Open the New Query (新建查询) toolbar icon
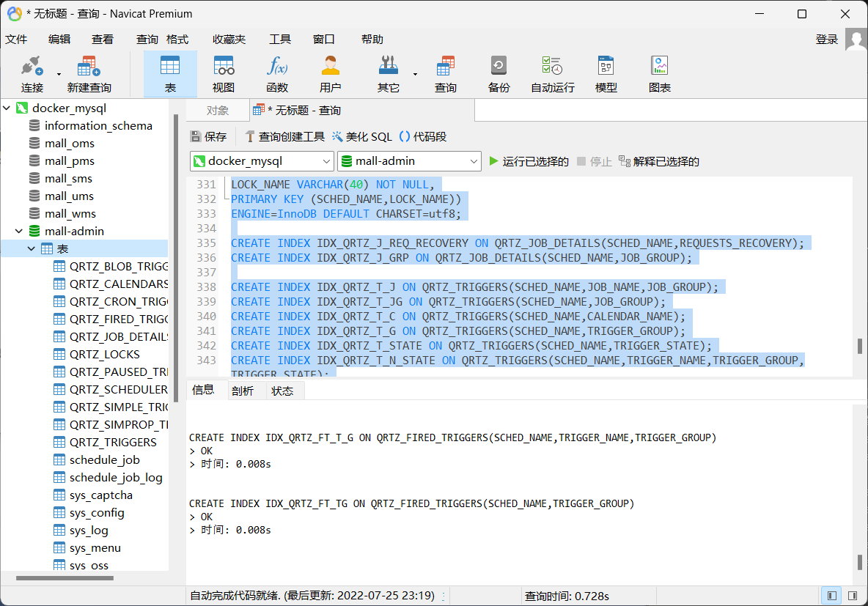Image resolution: width=868 pixels, height=606 pixels. coord(89,67)
